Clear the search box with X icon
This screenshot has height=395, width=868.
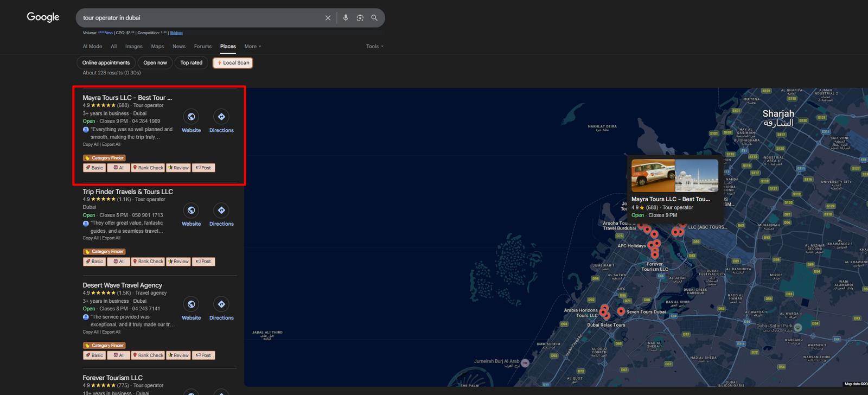328,18
